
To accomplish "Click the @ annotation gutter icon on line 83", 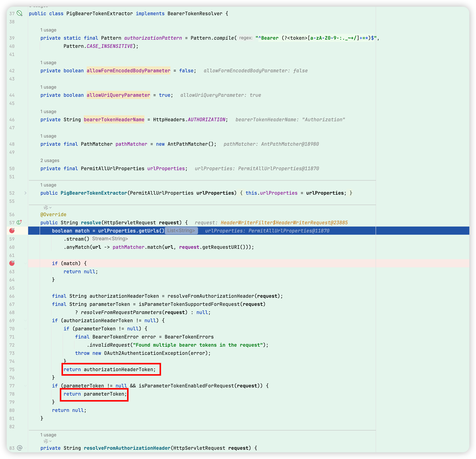I will tap(19, 448).
